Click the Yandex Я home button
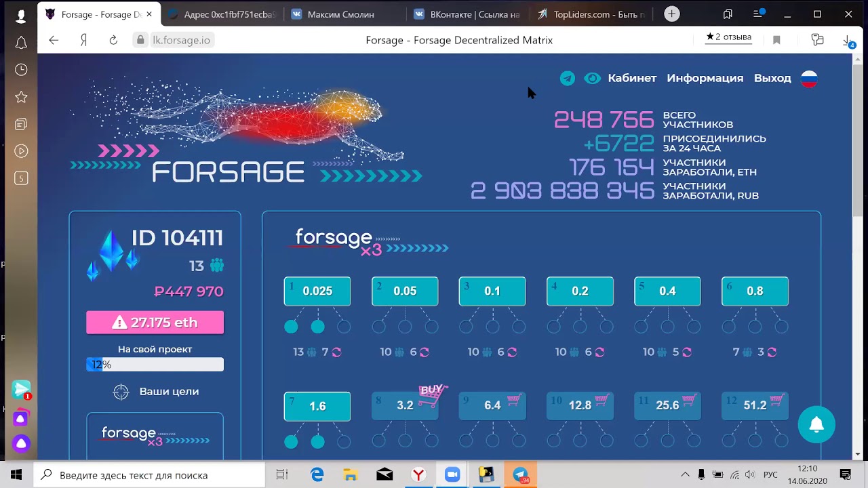868x488 pixels. click(83, 40)
